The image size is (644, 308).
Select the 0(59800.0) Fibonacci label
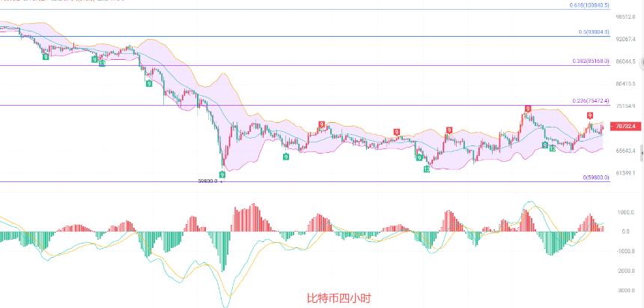click(x=596, y=178)
